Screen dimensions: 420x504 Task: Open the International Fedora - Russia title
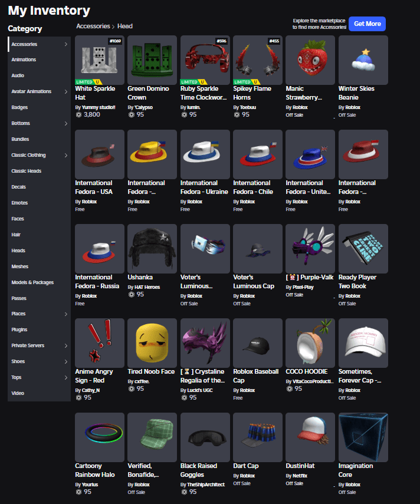pos(97,282)
